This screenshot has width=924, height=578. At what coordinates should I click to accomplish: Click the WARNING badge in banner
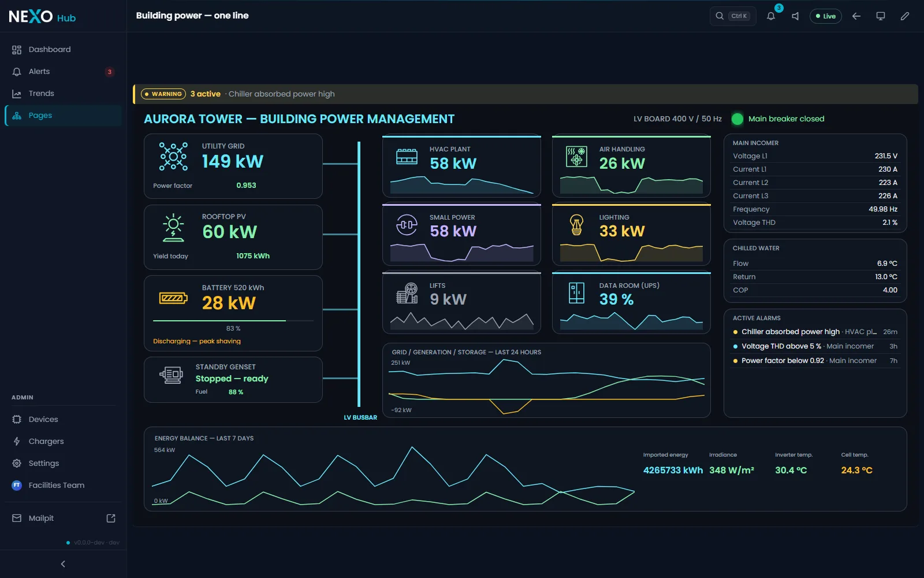pyautogui.click(x=163, y=94)
